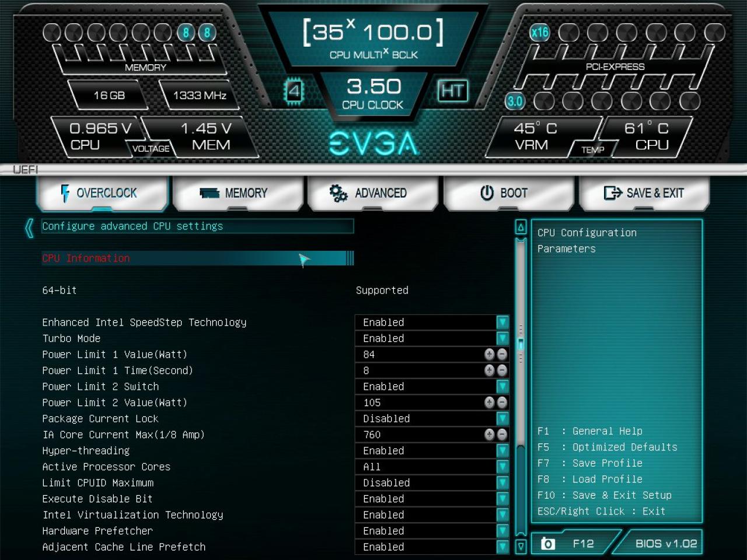Click the scroll up arrow of settings list
The height and width of the screenshot is (560, 747).
[521, 228]
